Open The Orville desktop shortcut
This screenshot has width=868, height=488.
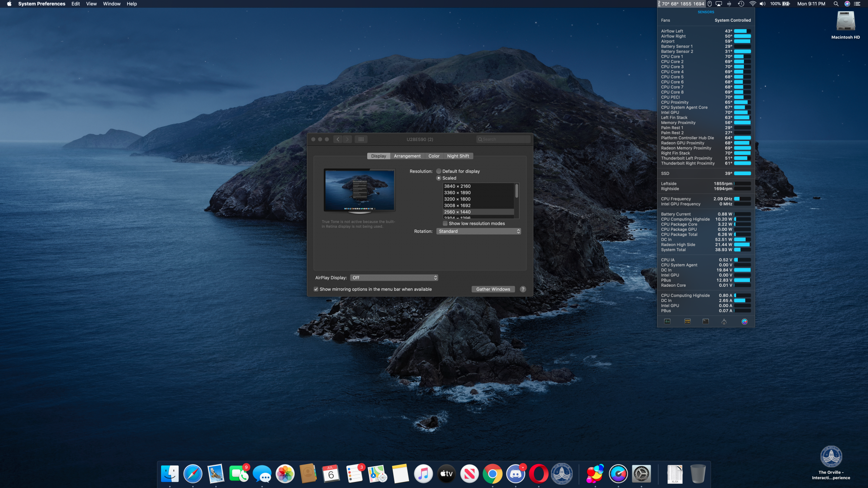tap(831, 463)
